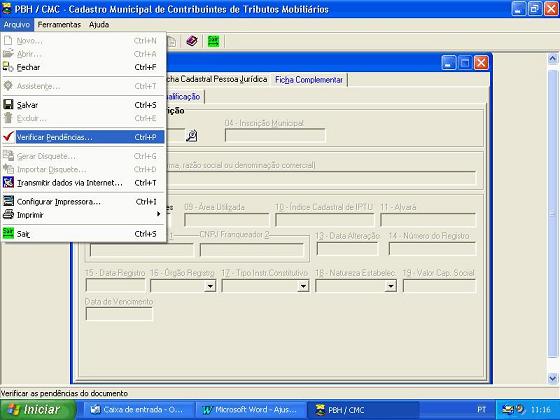Switch to Microsoft Word taskbar button
Image resolution: width=560 pixels, height=420 pixels.
[x=250, y=410]
